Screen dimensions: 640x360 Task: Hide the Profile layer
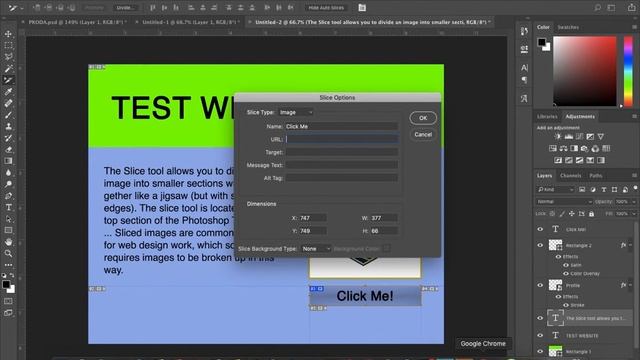(x=540, y=285)
